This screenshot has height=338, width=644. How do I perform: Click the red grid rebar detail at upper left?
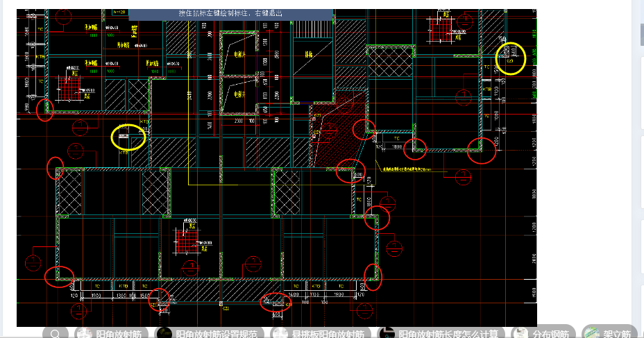pyautogui.click(x=67, y=86)
